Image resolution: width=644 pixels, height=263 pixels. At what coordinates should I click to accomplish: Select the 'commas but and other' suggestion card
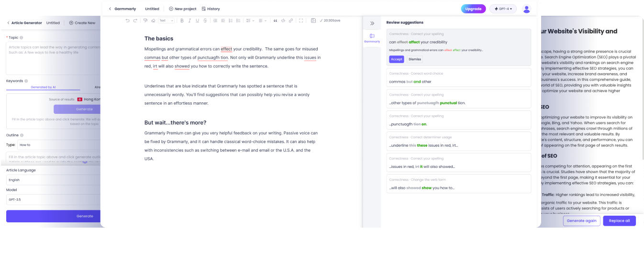(458, 77)
